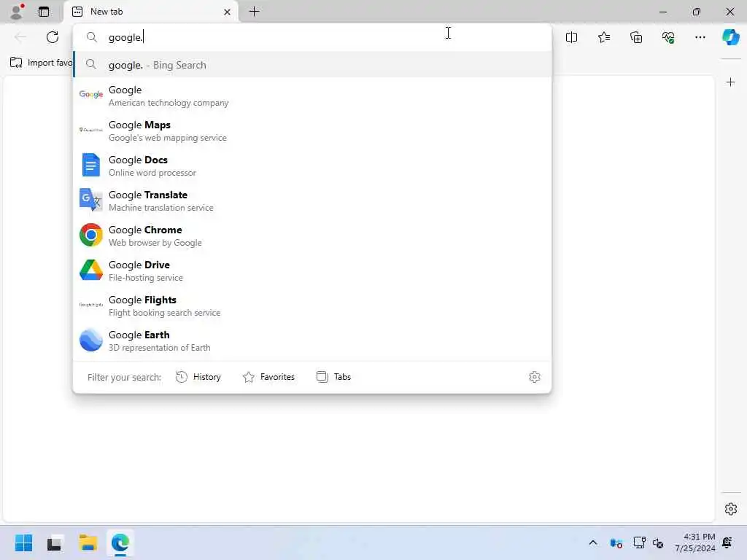Choose the Google Translate suggestion
The image size is (747, 560).
312,201
